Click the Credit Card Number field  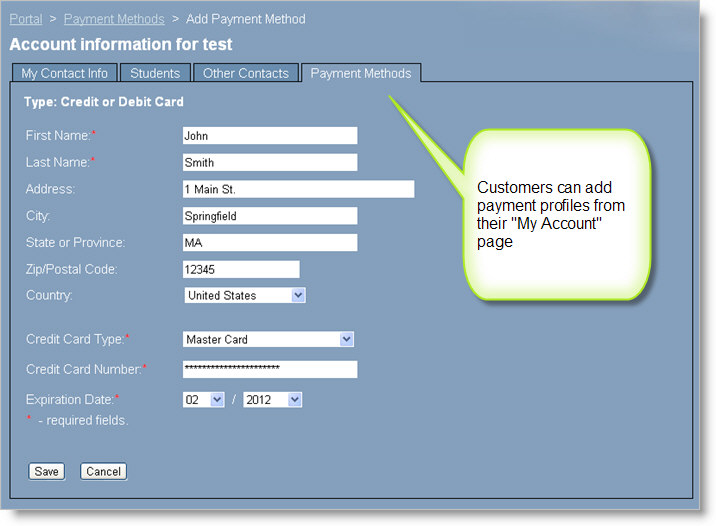270,369
